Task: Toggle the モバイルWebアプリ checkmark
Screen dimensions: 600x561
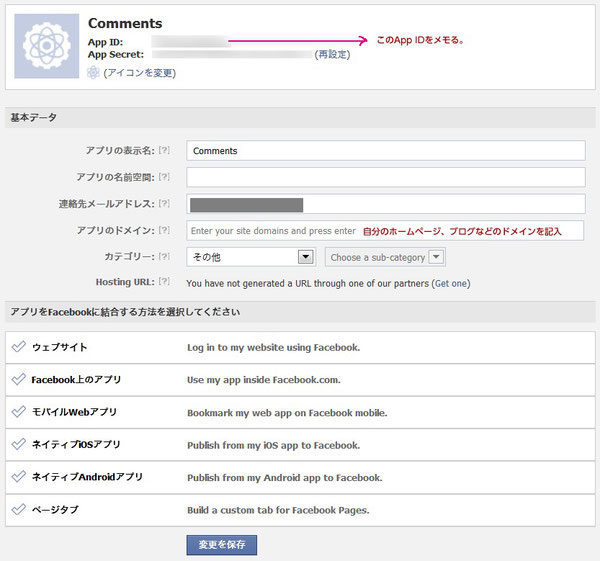Action: [x=18, y=412]
